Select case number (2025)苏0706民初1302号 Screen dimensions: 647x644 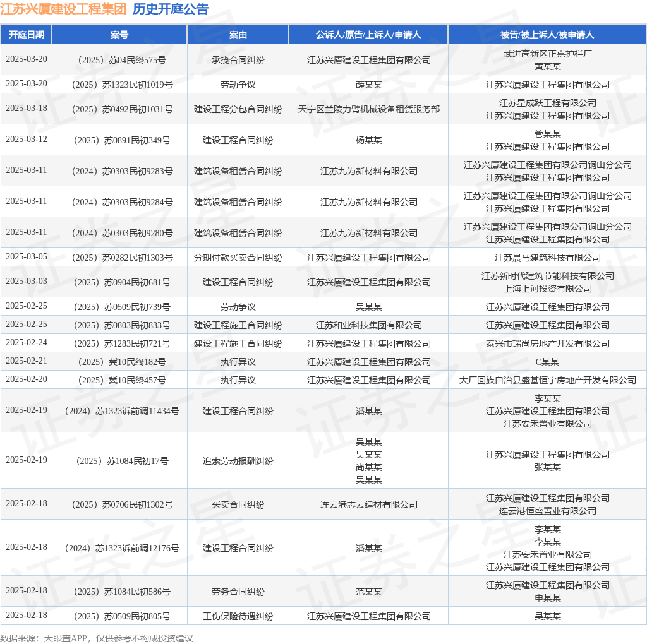click(x=122, y=505)
